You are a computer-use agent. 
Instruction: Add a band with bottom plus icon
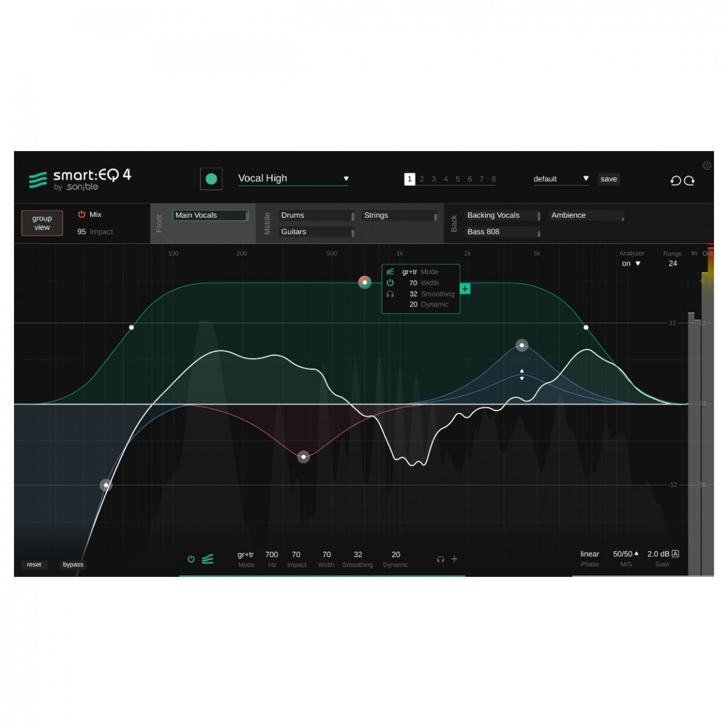(x=454, y=559)
